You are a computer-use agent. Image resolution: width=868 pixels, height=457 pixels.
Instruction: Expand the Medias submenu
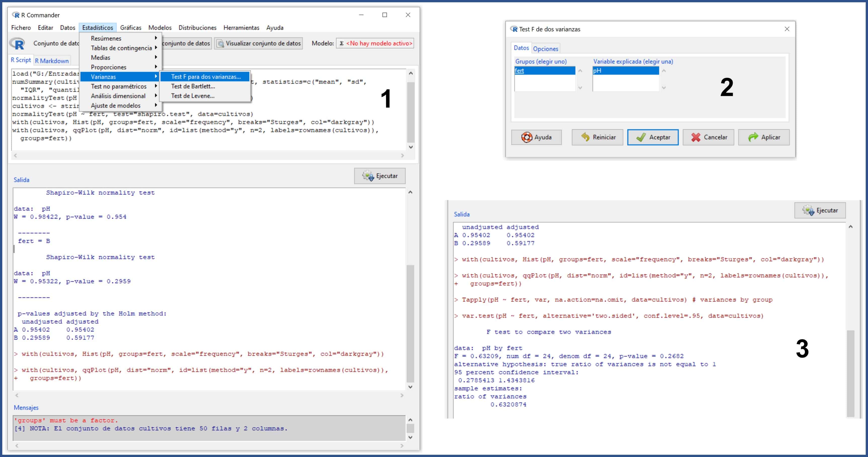[100, 58]
